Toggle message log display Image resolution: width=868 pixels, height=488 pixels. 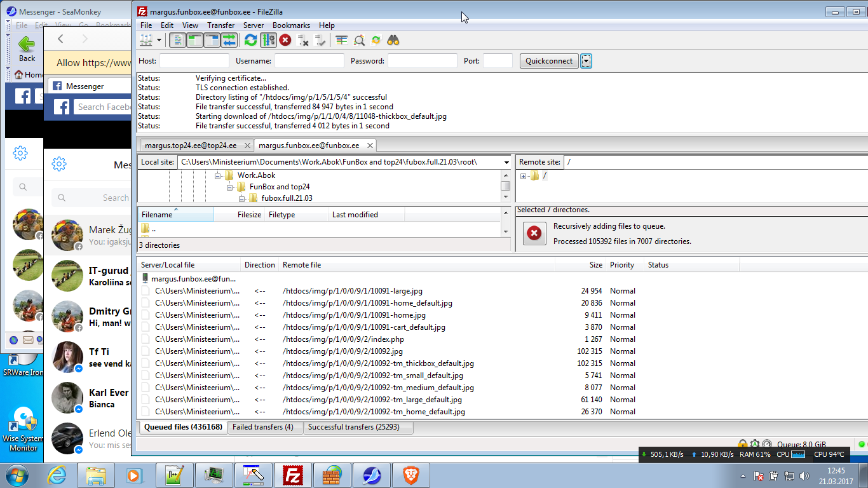[x=178, y=40]
